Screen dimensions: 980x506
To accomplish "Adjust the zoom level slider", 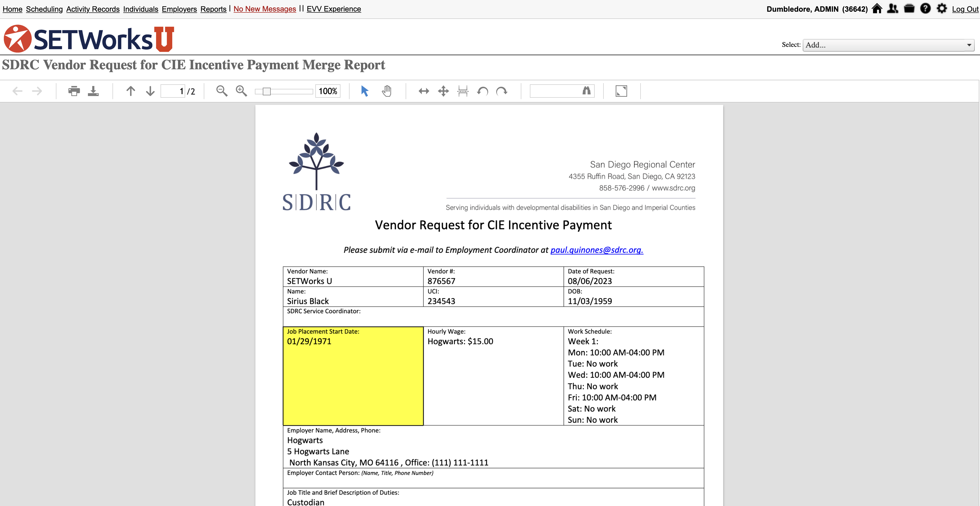I will (x=284, y=91).
